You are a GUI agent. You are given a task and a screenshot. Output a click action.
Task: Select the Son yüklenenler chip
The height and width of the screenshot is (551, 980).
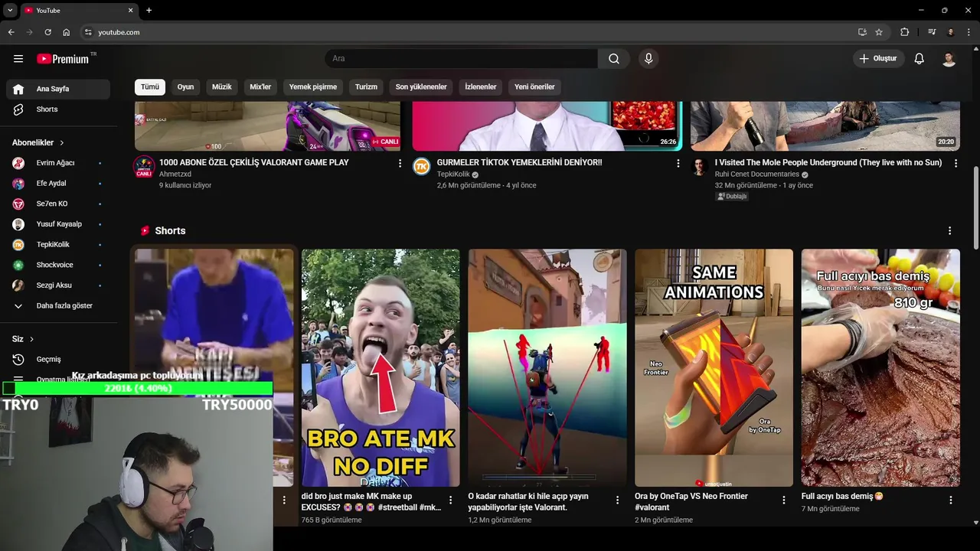click(x=421, y=86)
